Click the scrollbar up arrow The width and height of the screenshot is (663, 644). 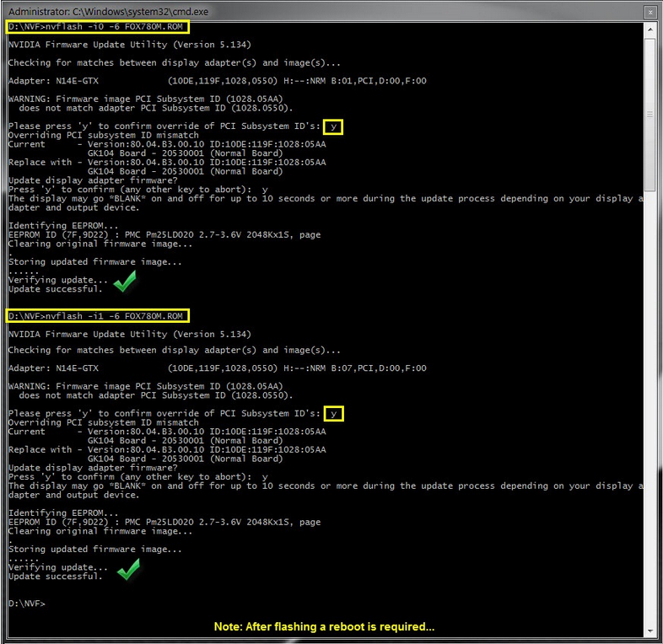click(x=650, y=30)
